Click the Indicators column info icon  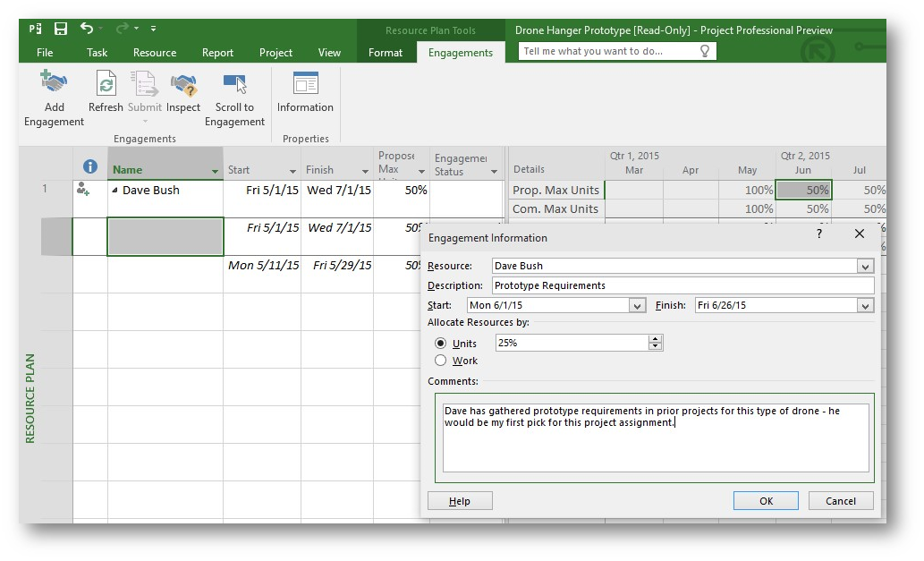point(90,166)
